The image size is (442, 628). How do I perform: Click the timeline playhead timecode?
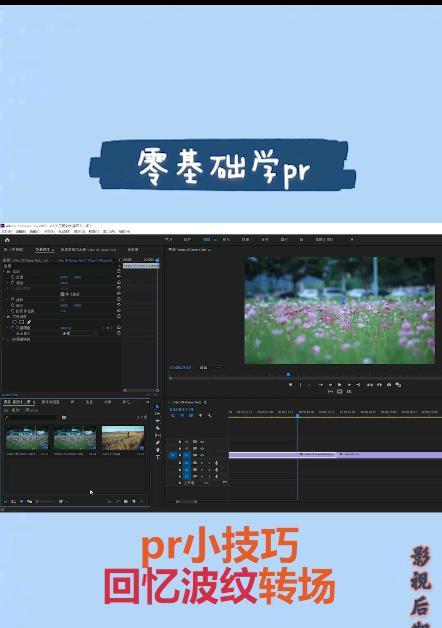[181, 410]
